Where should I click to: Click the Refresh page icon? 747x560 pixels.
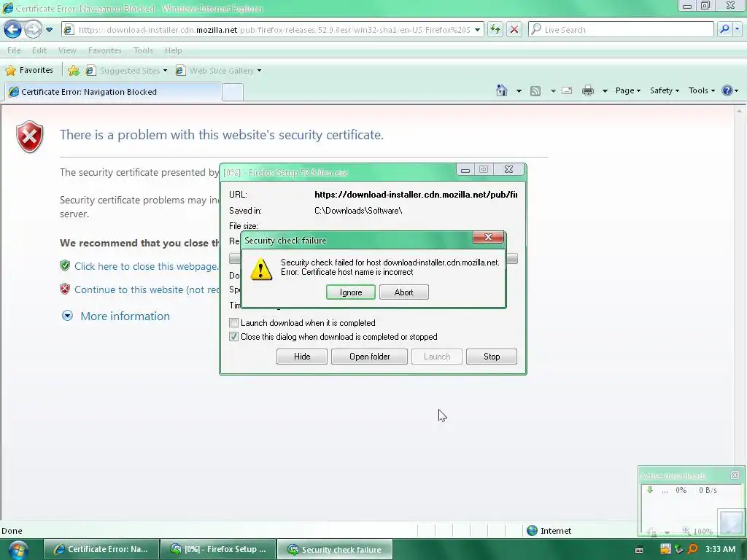[495, 29]
